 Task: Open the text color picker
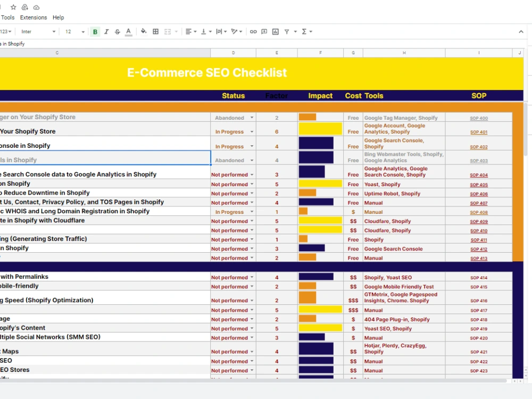[x=128, y=31]
